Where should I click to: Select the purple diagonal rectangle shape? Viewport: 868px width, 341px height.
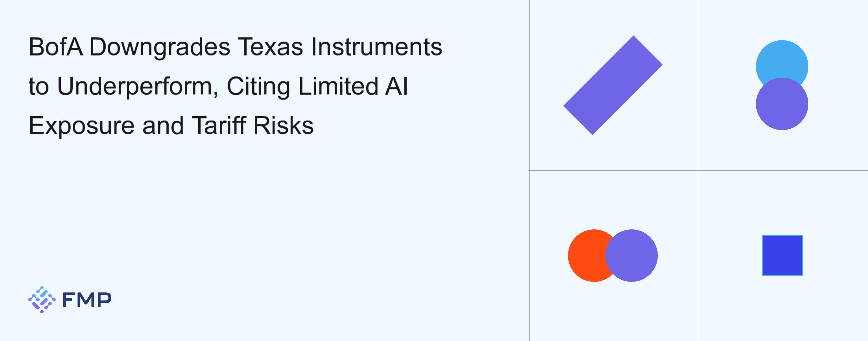(x=612, y=85)
